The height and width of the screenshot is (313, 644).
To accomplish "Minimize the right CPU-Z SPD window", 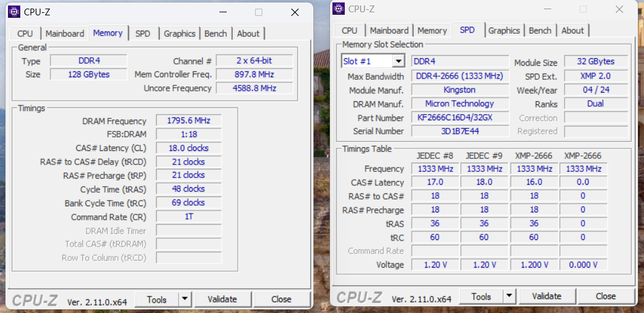I will point(547,9).
